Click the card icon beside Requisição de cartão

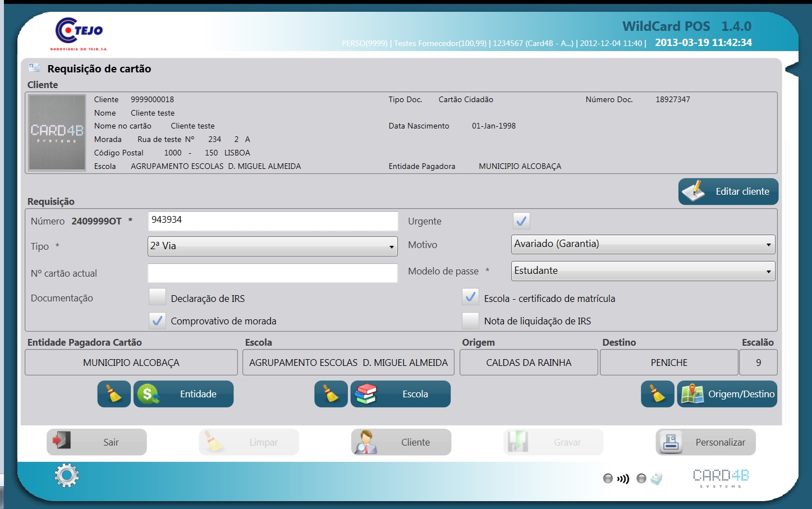34,68
